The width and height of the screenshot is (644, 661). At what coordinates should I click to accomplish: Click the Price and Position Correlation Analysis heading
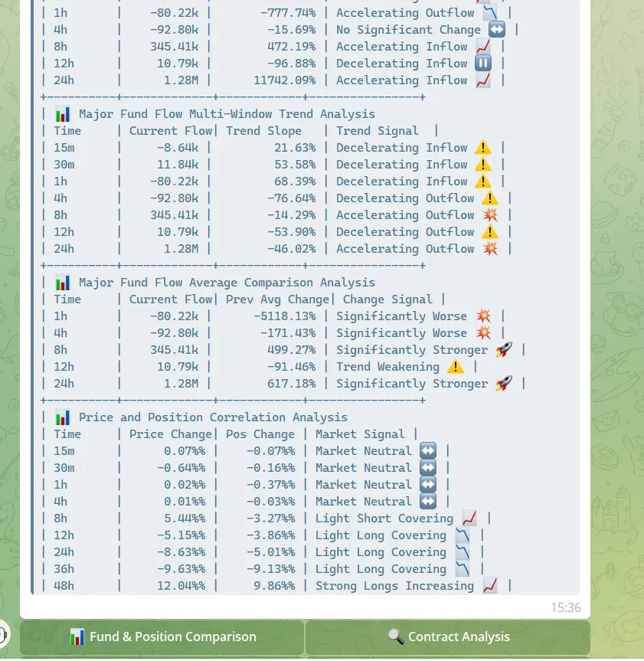213,417
